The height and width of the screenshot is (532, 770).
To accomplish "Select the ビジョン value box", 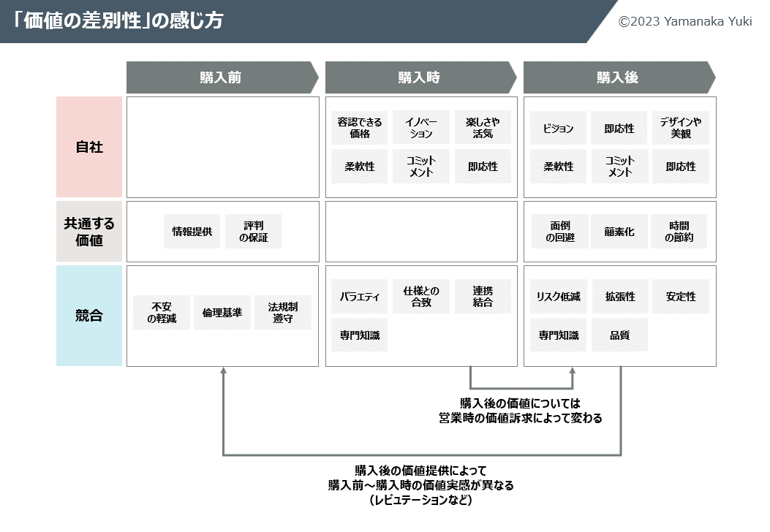I will pyautogui.click(x=558, y=128).
